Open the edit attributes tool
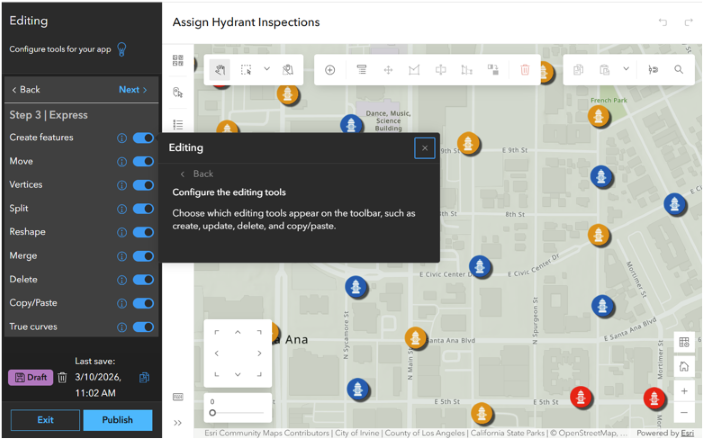The image size is (705, 440). click(x=361, y=70)
